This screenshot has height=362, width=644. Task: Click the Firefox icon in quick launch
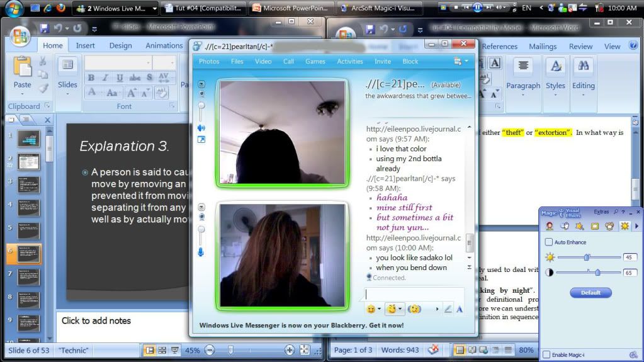pos(61,8)
